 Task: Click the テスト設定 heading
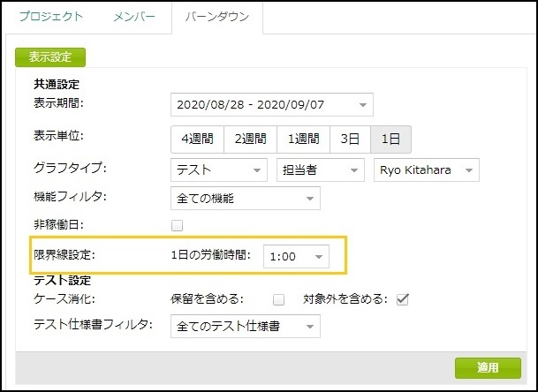pos(62,280)
